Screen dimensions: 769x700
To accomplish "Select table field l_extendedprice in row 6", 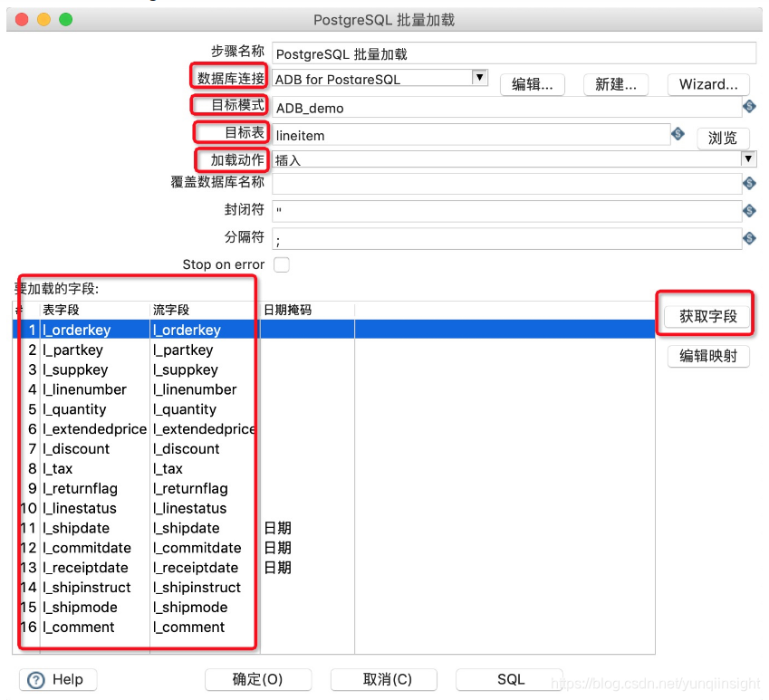I will 95,429.
